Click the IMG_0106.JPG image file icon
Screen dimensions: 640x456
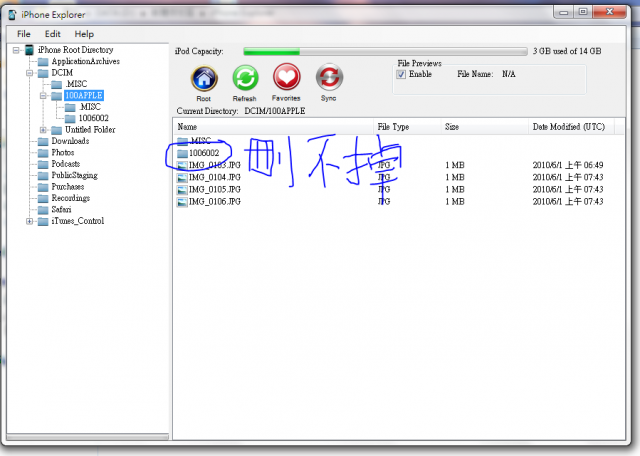click(182, 202)
